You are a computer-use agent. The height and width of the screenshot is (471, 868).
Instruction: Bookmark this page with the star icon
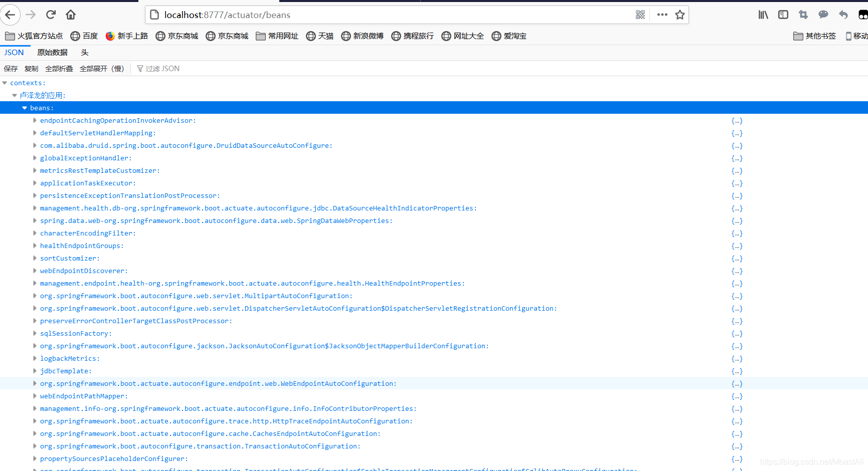click(680, 15)
